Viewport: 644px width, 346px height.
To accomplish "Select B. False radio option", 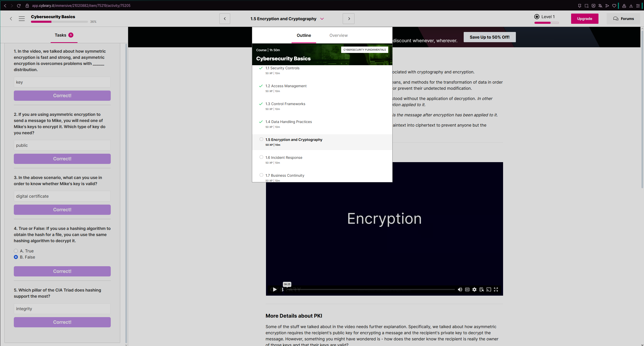I will pos(16,257).
